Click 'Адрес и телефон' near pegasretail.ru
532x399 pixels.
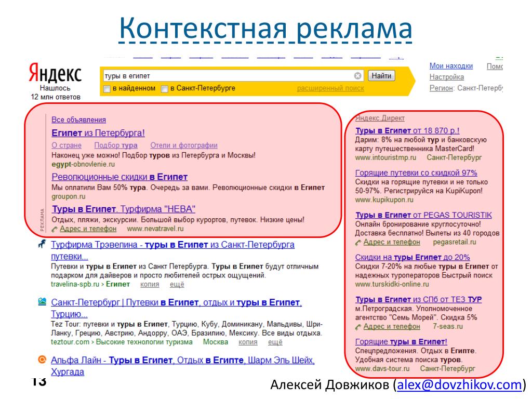[x=392, y=242]
